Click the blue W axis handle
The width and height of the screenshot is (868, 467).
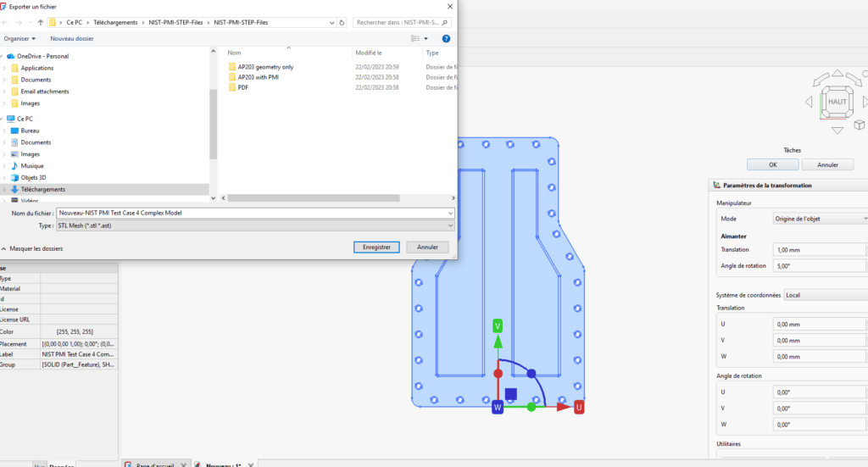click(x=497, y=408)
